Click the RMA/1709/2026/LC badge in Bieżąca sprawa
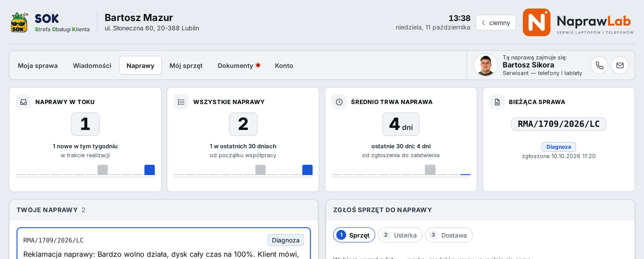 point(559,124)
